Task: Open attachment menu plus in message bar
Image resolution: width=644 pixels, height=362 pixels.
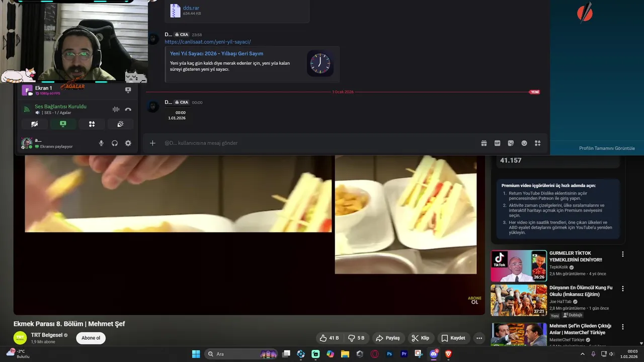Action: coord(152,143)
